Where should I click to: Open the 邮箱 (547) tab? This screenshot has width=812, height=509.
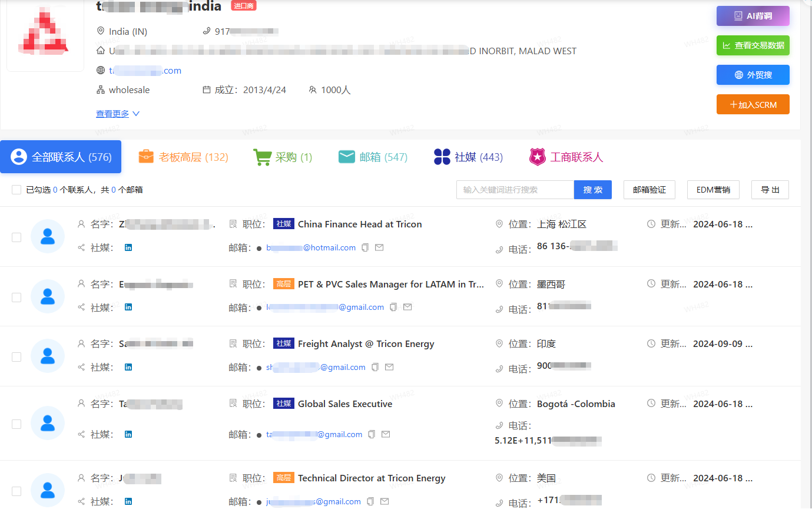click(x=373, y=157)
